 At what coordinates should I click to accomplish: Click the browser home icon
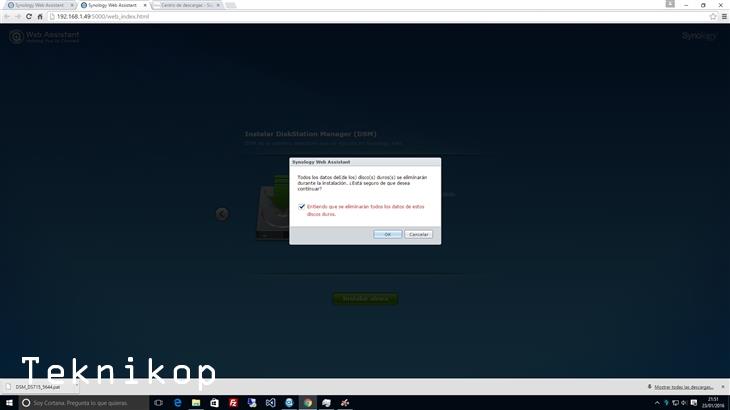click(x=39, y=16)
